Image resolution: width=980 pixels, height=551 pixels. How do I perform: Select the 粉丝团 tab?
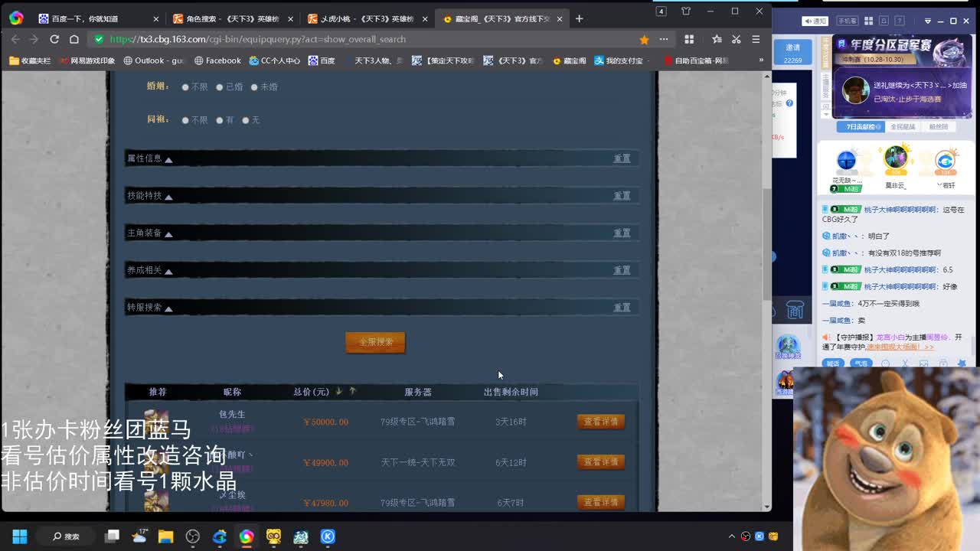[x=938, y=127]
